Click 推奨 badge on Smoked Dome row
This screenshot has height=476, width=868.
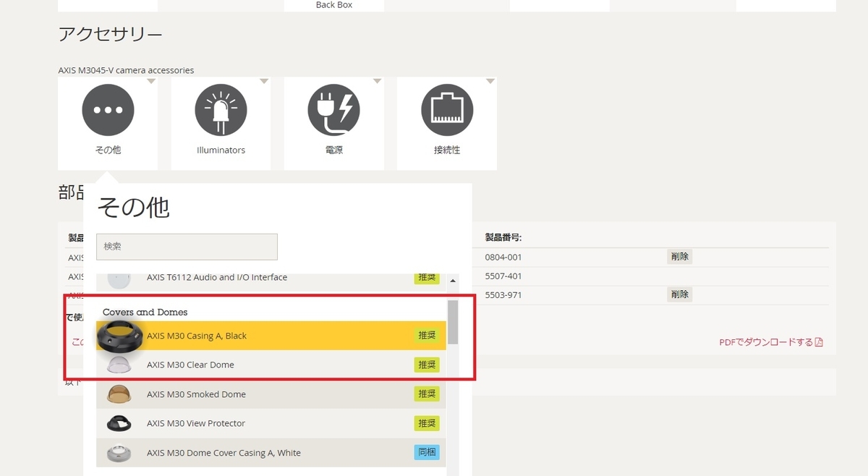427,394
